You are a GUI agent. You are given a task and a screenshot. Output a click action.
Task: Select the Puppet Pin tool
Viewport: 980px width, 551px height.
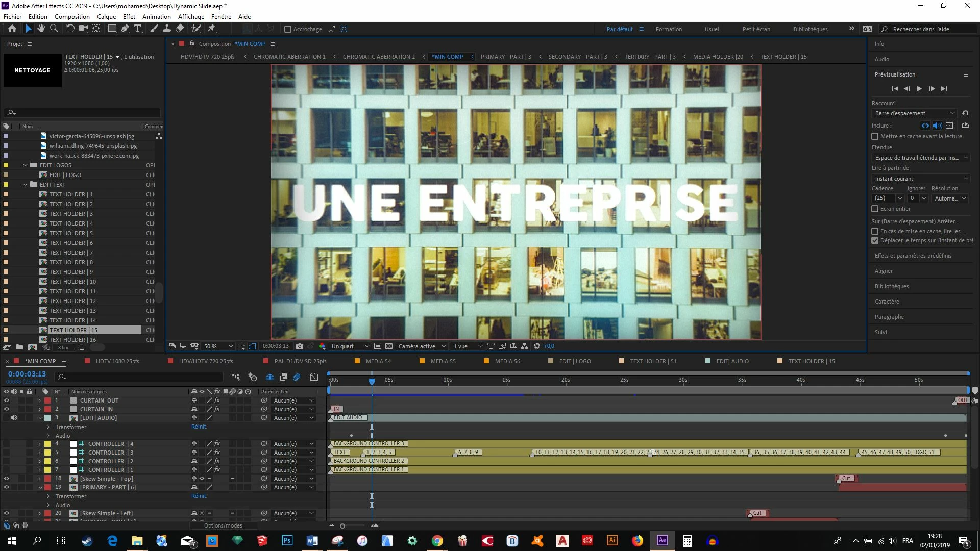[x=212, y=29]
